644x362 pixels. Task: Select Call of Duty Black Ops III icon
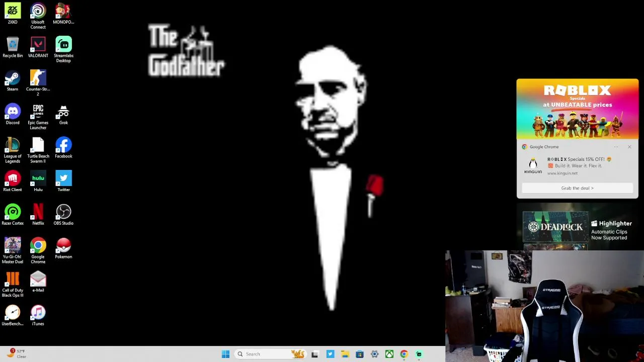point(13,285)
